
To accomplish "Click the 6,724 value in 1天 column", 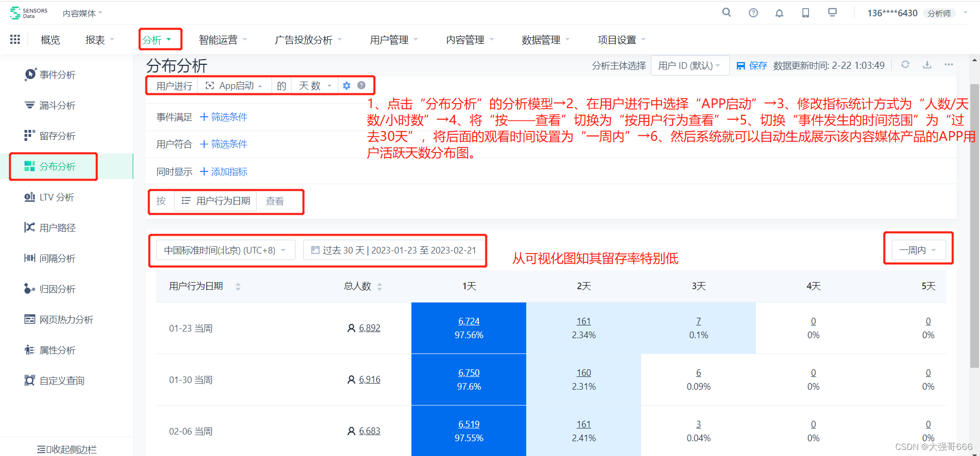I will (469, 321).
